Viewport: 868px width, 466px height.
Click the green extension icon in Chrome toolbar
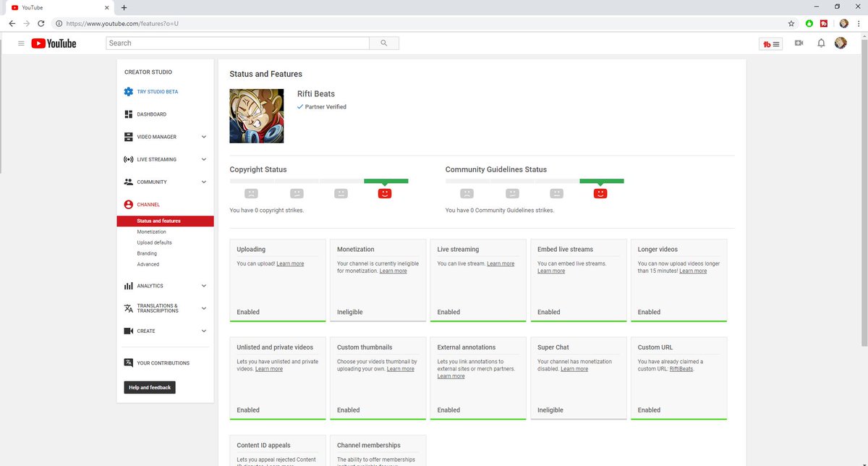809,23
